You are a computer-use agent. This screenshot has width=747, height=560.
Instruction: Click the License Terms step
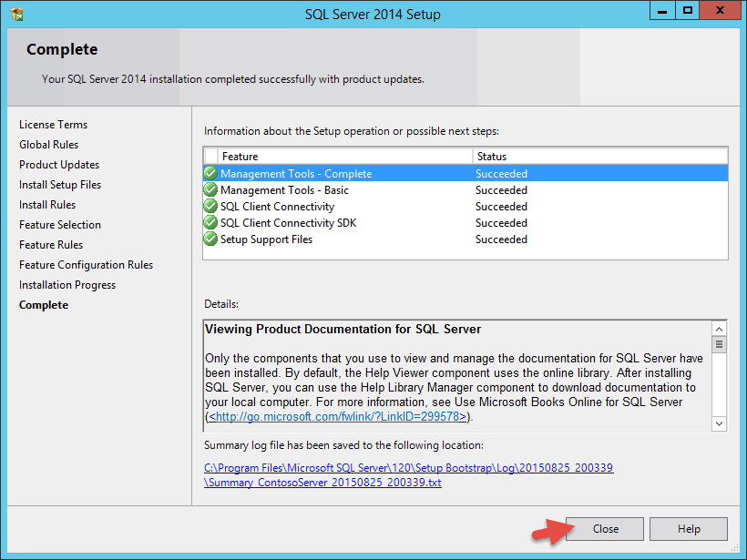[54, 124]
